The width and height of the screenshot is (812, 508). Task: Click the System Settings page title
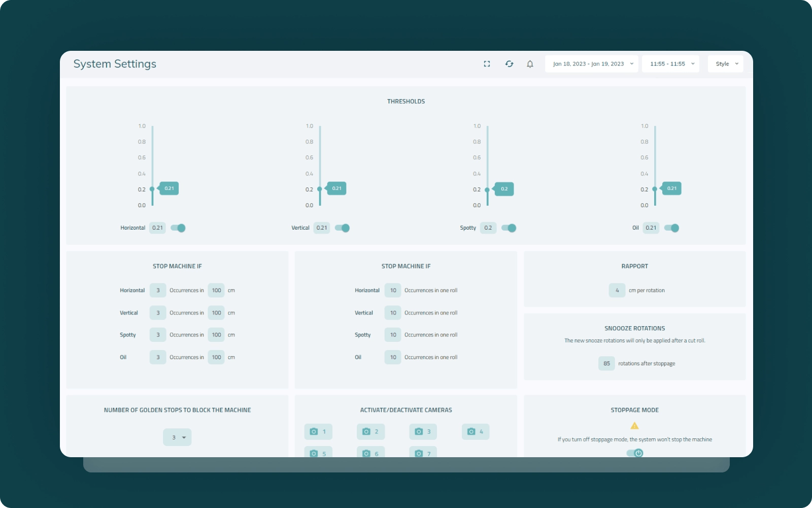115,64
